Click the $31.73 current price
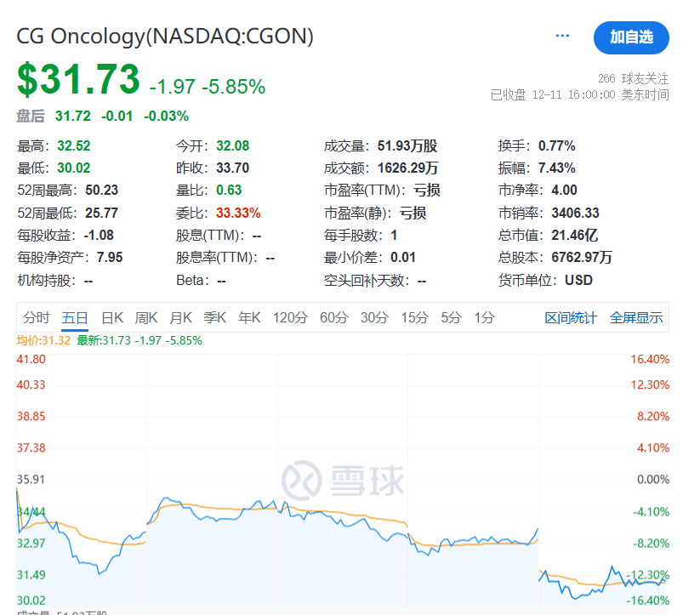The image size is (700, 615). pos(78,79)
